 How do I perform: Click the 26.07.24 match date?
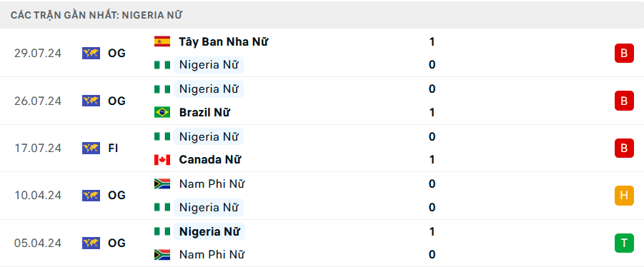38,101
